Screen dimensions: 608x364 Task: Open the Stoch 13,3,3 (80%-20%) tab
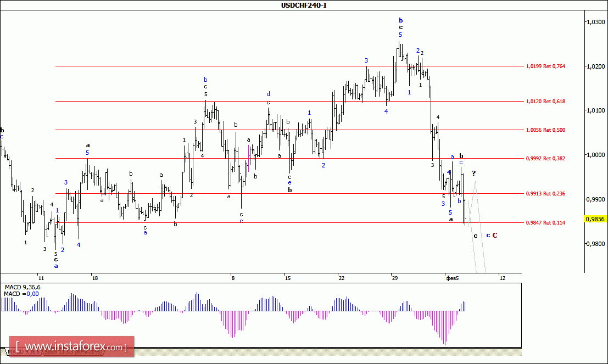coord(73,352)
